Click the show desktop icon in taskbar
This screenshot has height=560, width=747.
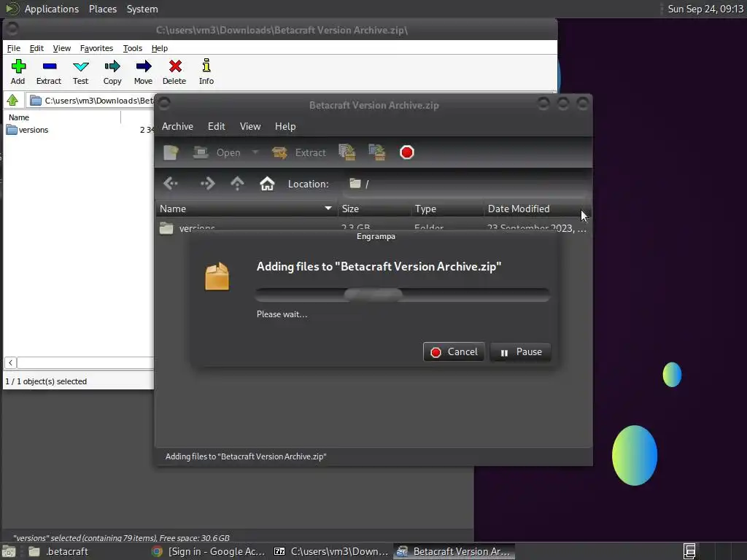click(x=9, y=551)
